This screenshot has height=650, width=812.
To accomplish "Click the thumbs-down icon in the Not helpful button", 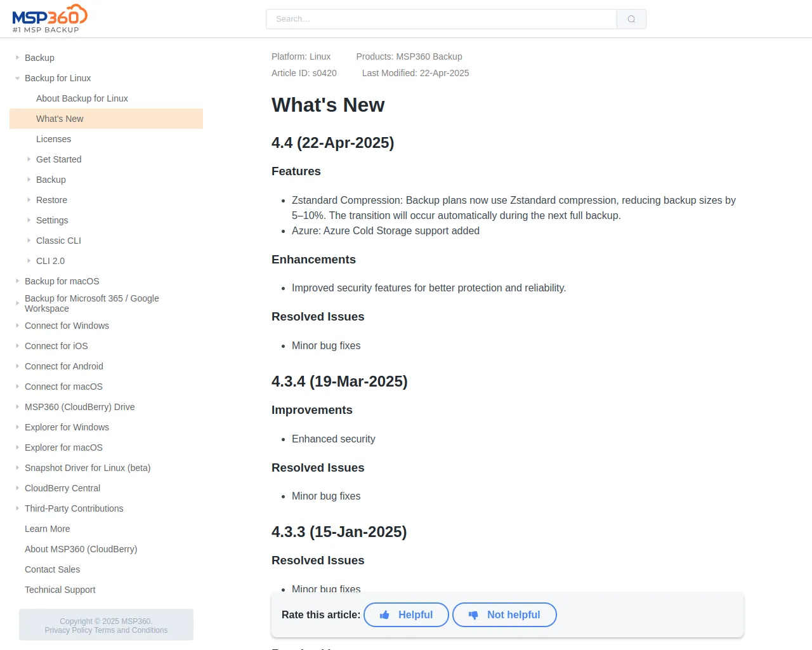I will pos(473,615).
